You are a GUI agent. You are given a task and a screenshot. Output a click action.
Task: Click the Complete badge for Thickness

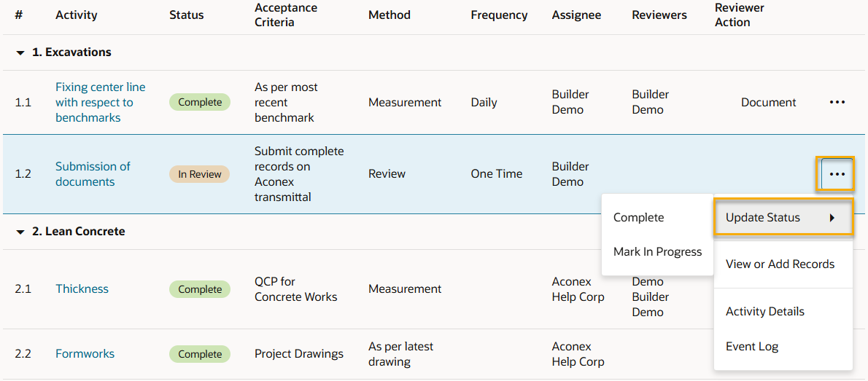pyautogui.click(x=200, y=289)
